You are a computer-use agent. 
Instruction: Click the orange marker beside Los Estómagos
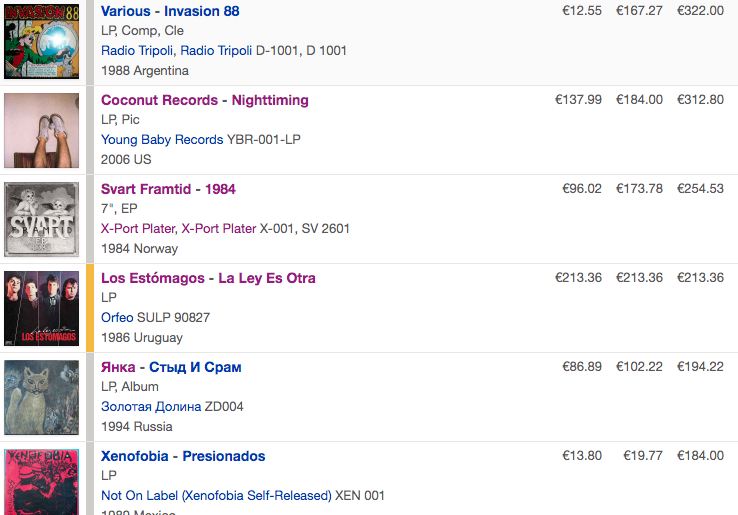[x=90, y=308]
